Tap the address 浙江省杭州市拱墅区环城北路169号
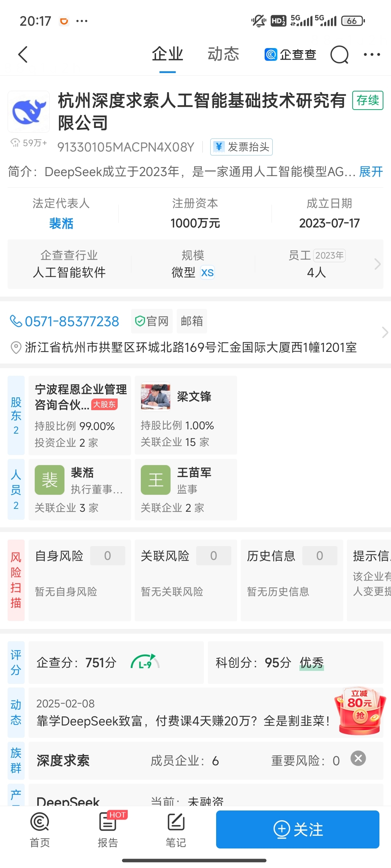The image size is (391, 868). tap(191, 348)
